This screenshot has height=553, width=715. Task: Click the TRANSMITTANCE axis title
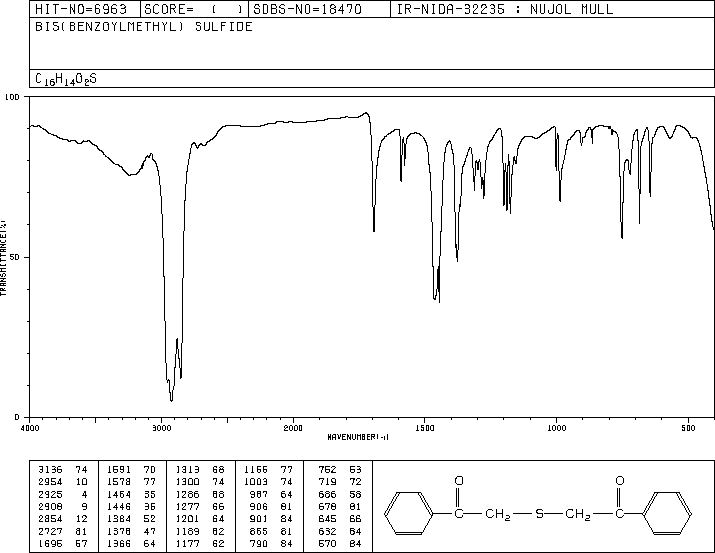coord(3,258)
